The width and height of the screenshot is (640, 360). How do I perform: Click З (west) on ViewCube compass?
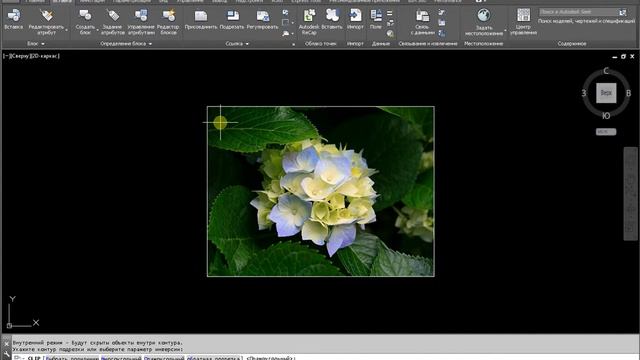tap(584, 93)
